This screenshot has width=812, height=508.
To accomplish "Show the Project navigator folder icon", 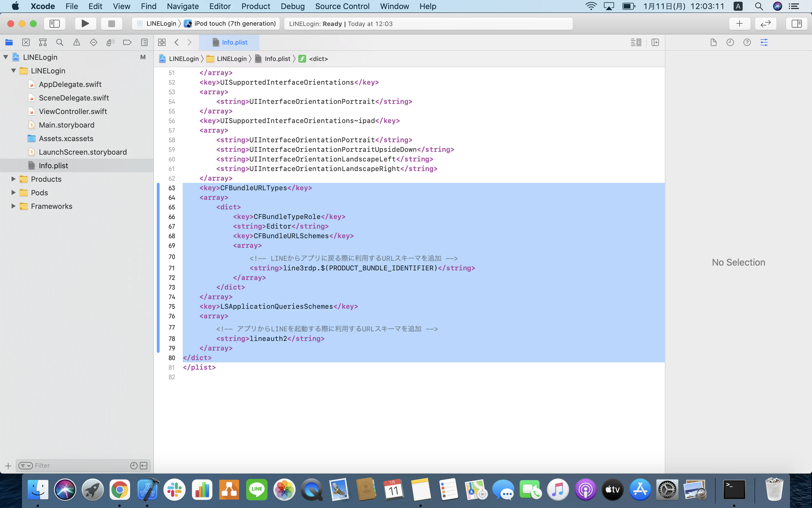I will (x=9, y=42).
